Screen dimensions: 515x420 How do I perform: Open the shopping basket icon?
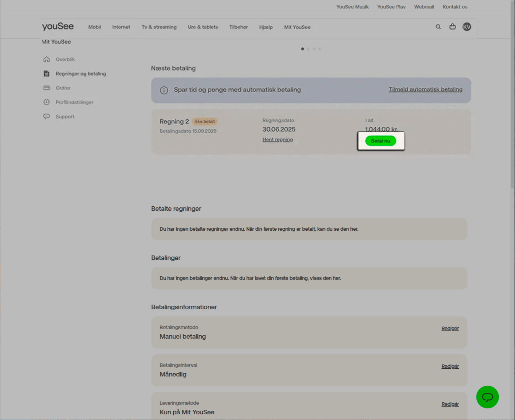452,27
